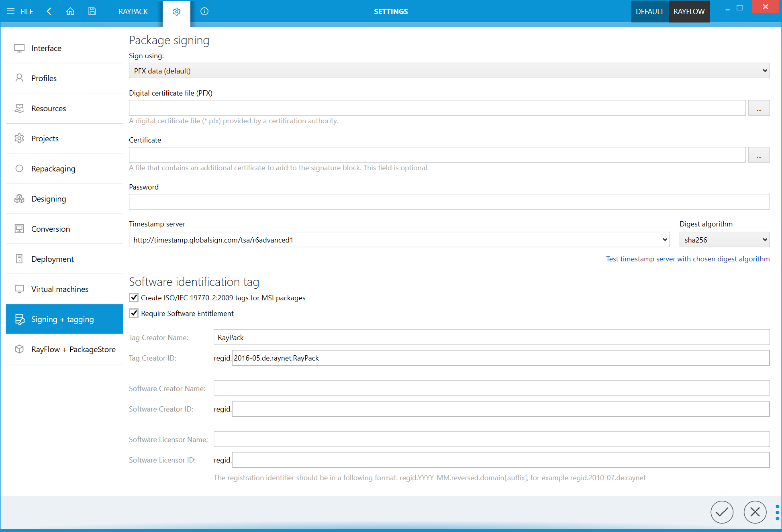The height and width of the screenshot is (532, 782).
Task: Click the Projects gear icon
Action: 19,139
